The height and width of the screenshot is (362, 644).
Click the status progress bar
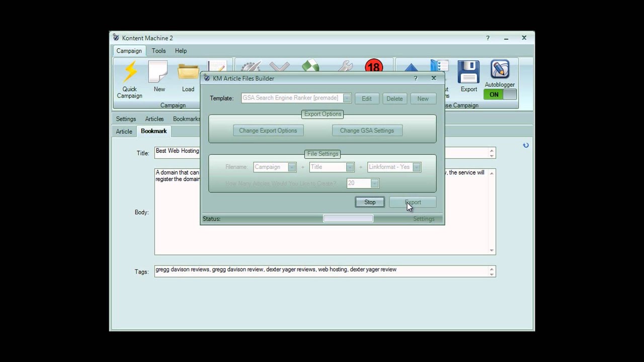[x=348, y=219]
